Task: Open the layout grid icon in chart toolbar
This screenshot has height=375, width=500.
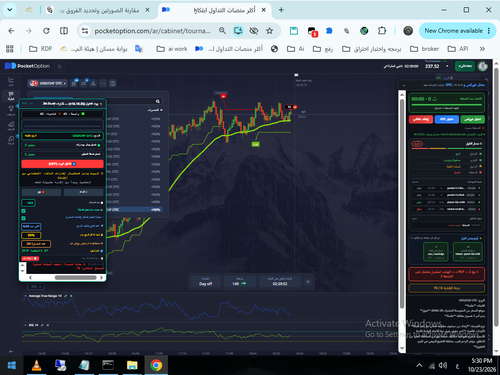Action: (x=113, y=83)
